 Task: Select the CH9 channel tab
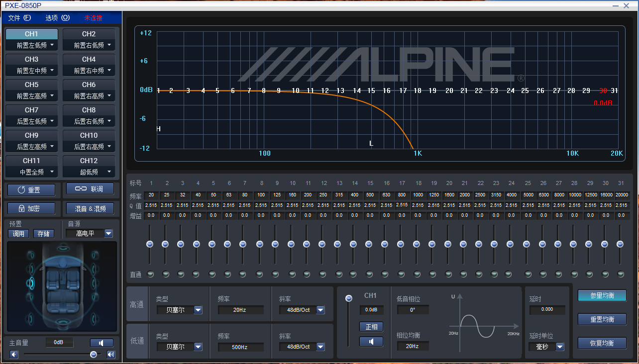pyautogui.click(x=31, y=135)
